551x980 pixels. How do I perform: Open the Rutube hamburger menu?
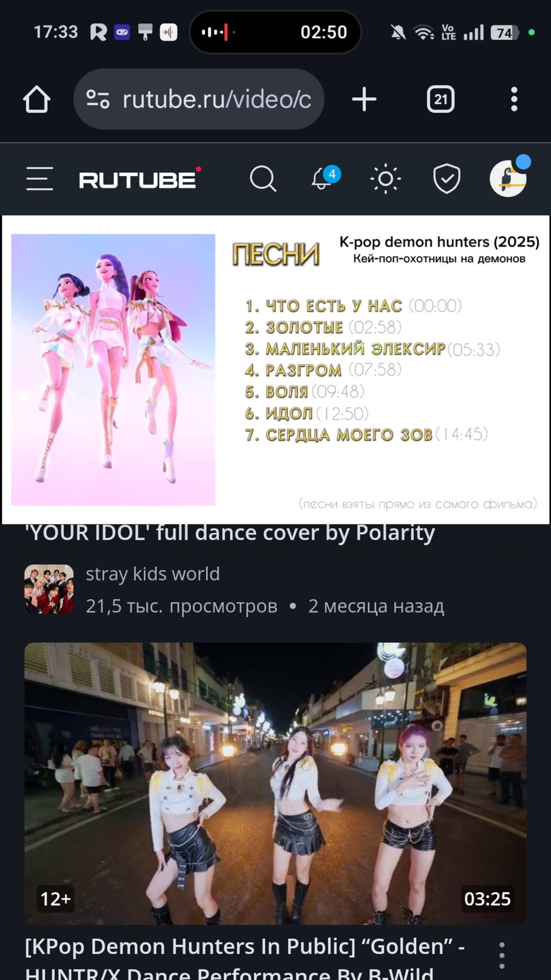(x=40, y=179)
